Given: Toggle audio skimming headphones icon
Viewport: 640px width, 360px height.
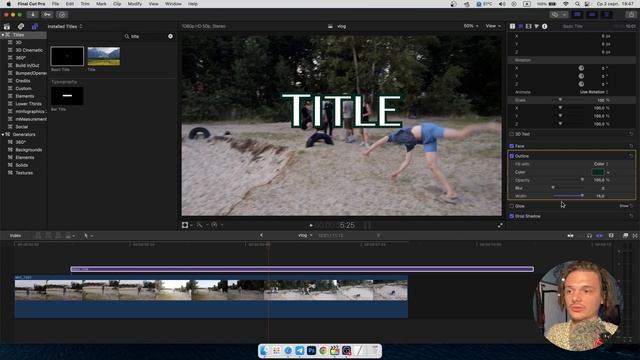Looking at the screenshot, I should (x=589, y=236).
